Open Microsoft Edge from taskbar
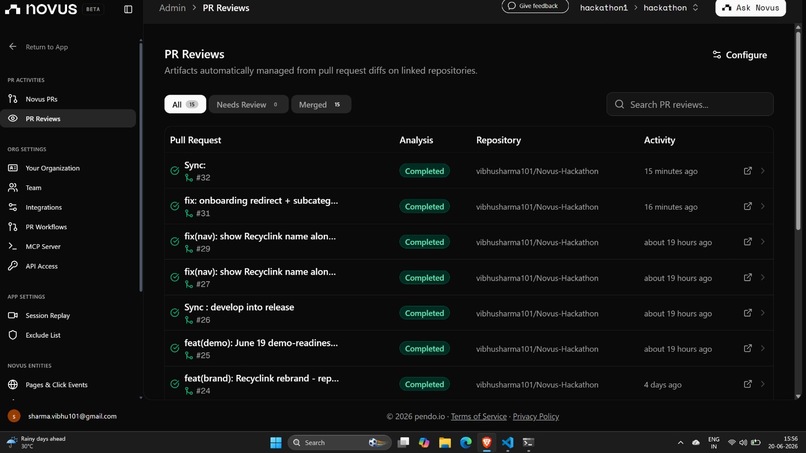Screen dimensions: 806x453 tap(466, 442)
